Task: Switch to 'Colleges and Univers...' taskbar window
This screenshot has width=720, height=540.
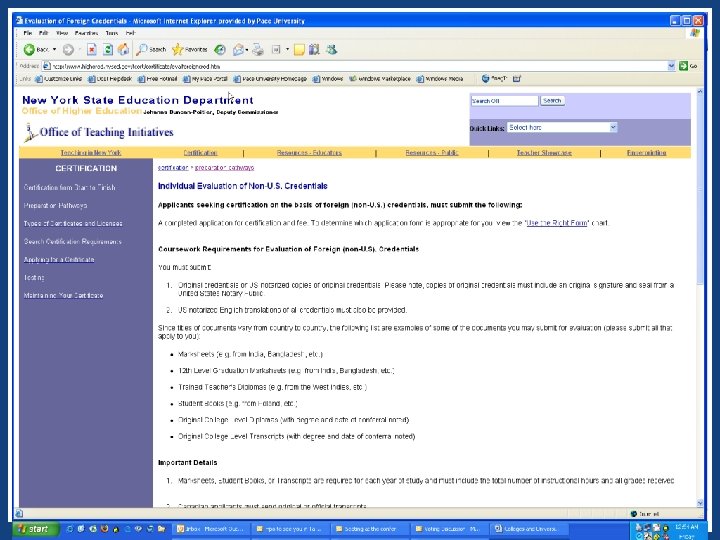Action: [x=529, y=529]
